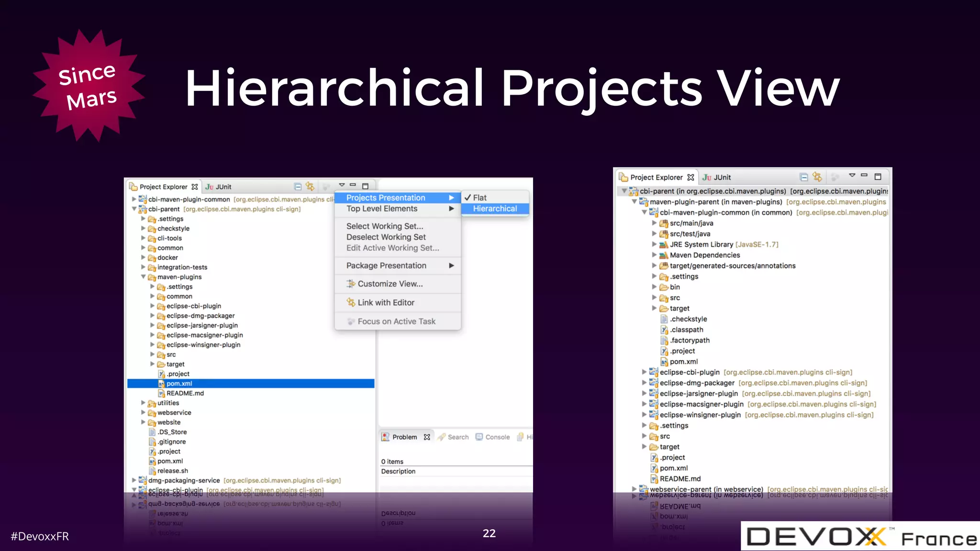This screenshot has height=551, width=980.
Task: Select README.md in left explorer
Action: [185, 393]
